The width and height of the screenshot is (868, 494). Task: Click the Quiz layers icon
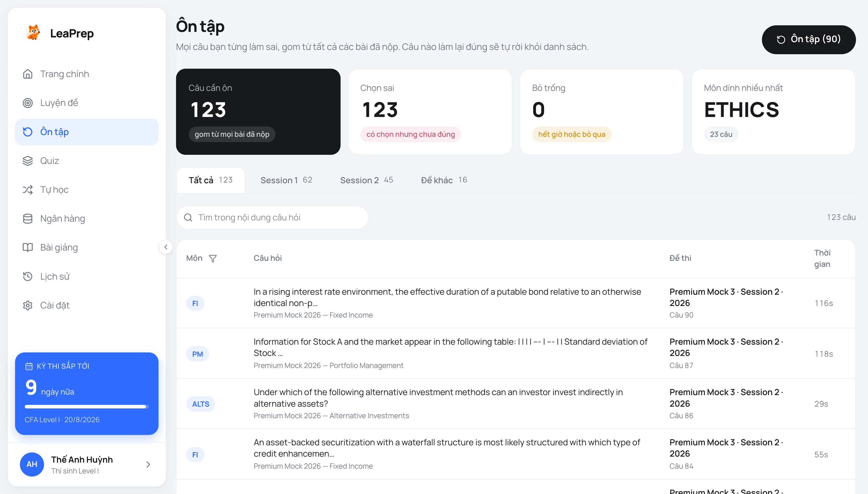27,161
